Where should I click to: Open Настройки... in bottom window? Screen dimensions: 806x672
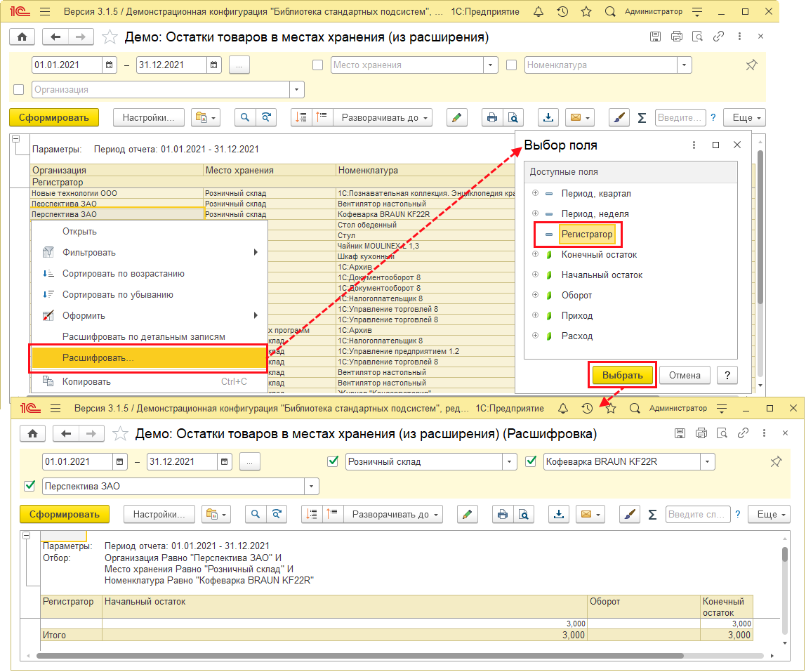point(159,514)
